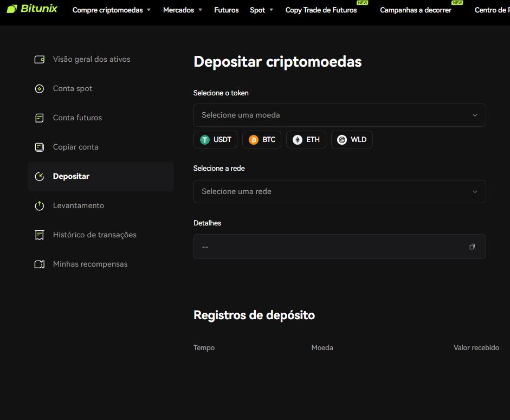The width and height of the screenshot is (510, 420).
Task: Expand the Mercados menu
Action: coord(182,10)
